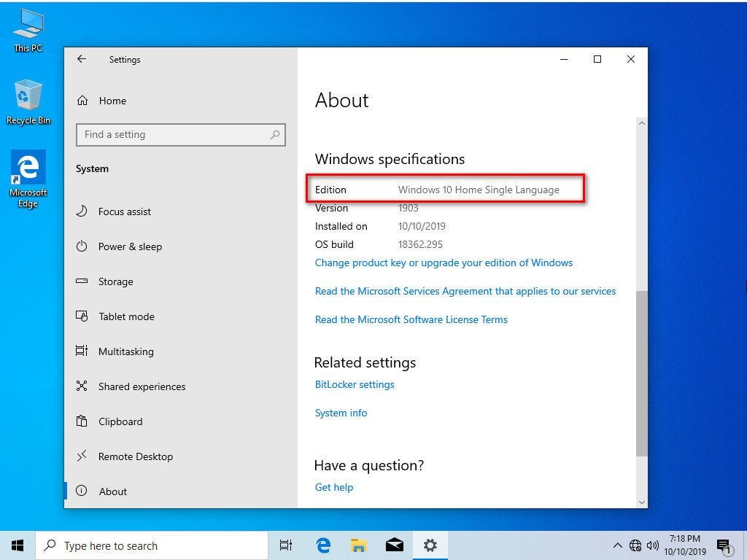This screenshot has width=747, height=560.
Task: Click the scrollbar down arrow
Action: (x=642, y=502)
